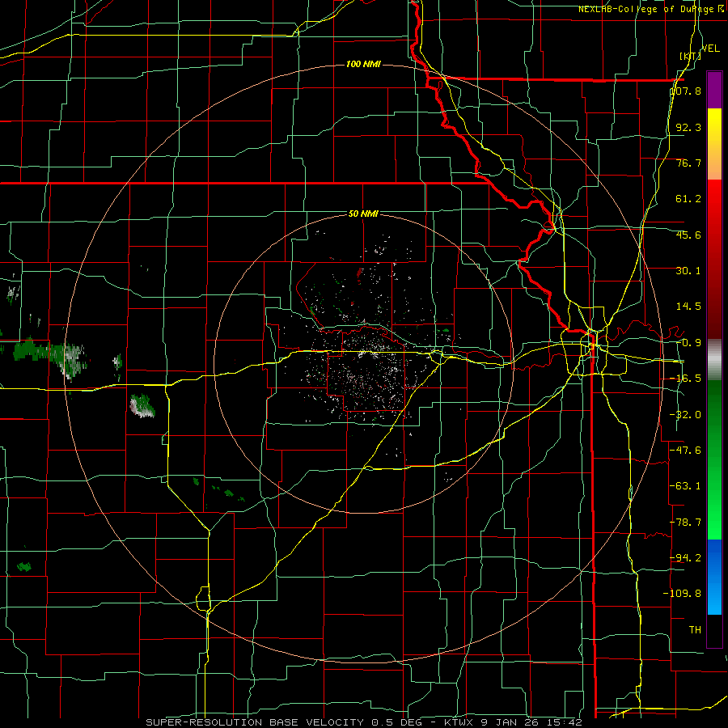This screenshot has height=728, width=728.
Task: Click the 30.1 velocity scale value
Action: tap(688, 271)
